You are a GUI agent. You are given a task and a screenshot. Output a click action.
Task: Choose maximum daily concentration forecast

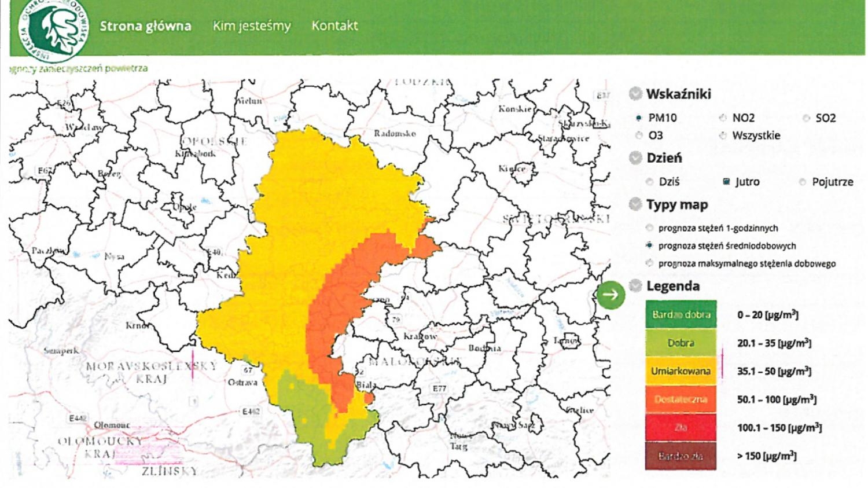coord(650,263)
